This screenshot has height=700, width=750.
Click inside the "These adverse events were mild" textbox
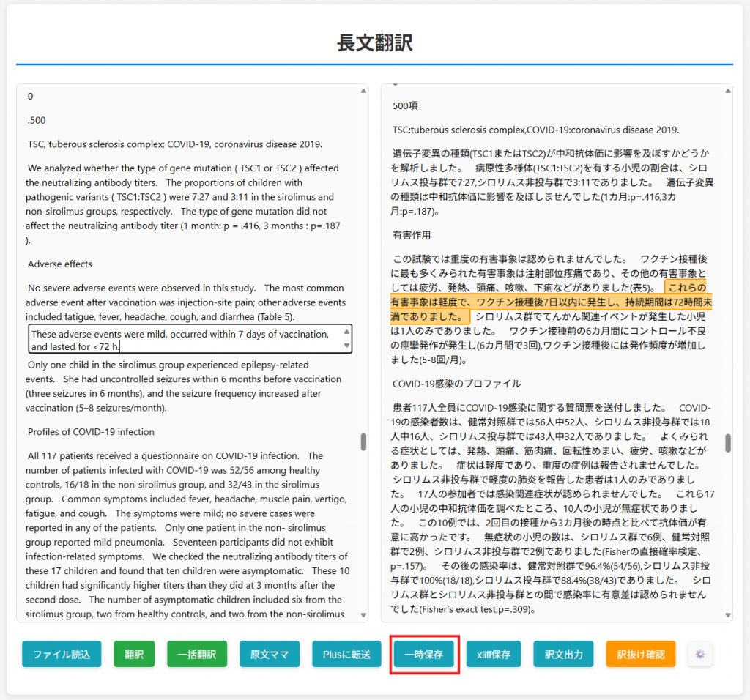(x=183, y=340)
